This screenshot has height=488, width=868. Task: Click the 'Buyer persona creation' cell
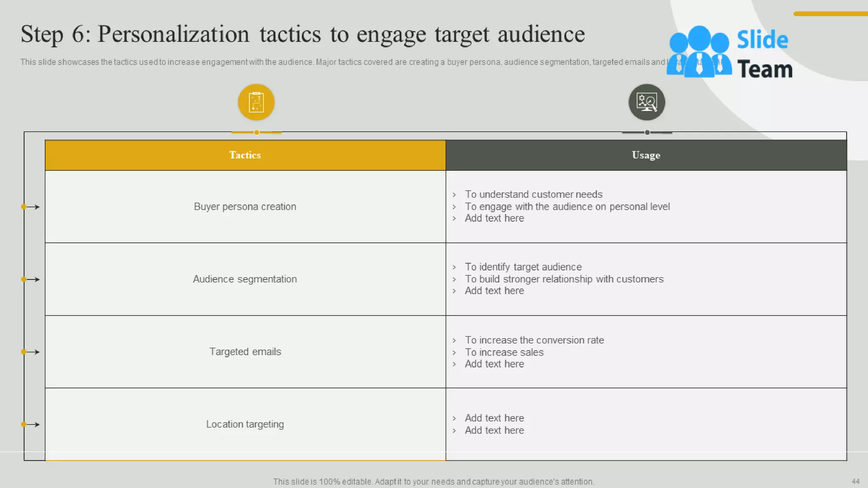click(245, 207)
